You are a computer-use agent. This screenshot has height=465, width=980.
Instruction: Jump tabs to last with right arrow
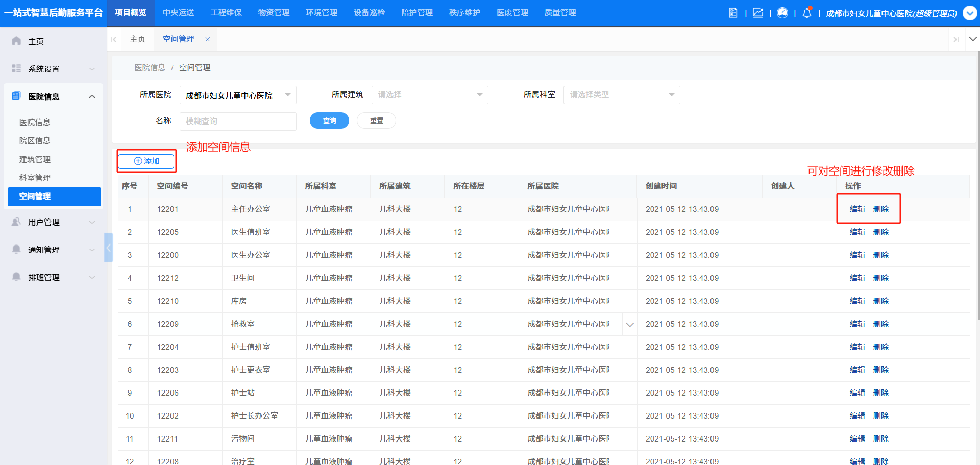tap(957, 39)
